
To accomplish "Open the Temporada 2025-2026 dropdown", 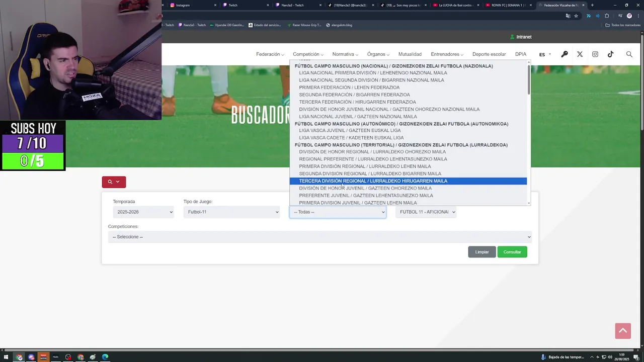I will (x=143, y=212).
